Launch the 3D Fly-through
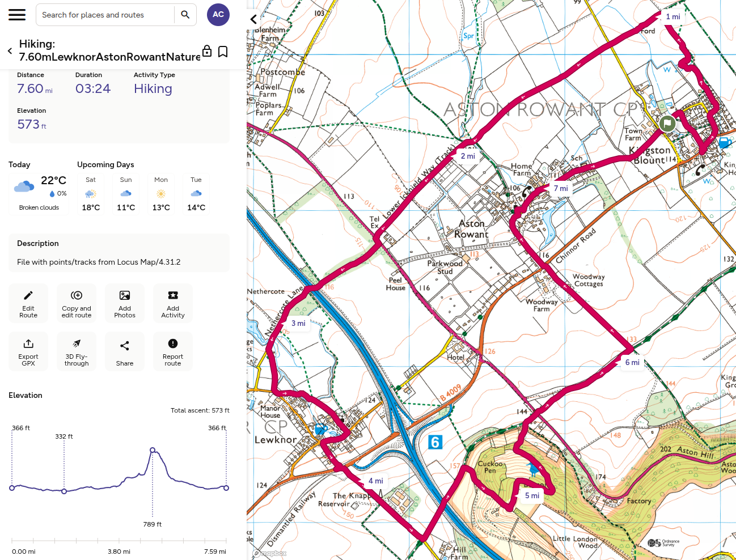 pyautogui.click(x=77, y=351)
